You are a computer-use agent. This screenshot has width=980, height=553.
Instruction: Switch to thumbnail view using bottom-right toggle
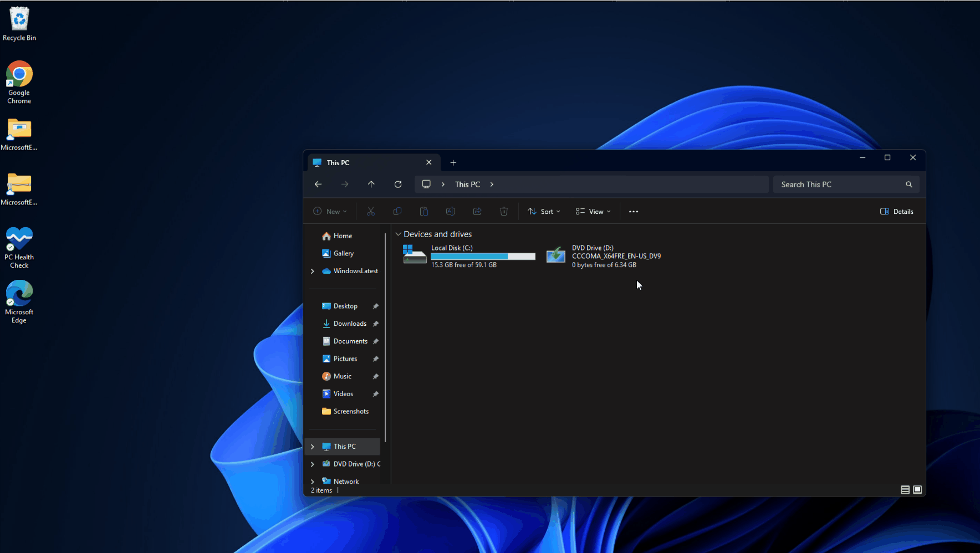pos(917,489)
